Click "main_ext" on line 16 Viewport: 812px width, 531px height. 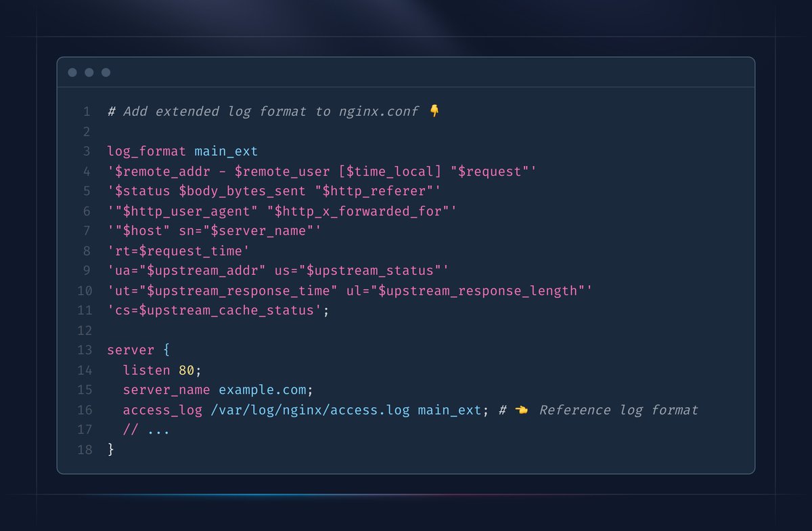(x=449, y=410)
